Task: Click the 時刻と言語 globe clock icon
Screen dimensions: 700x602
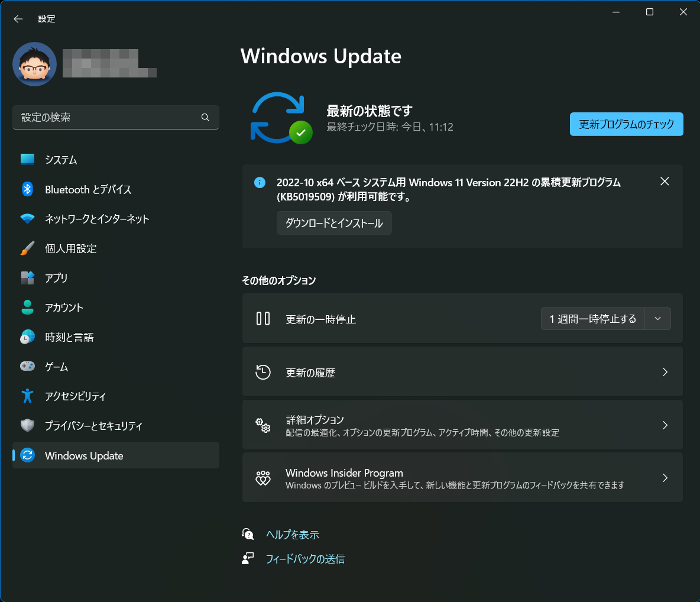Action: [x=27, y=337]
